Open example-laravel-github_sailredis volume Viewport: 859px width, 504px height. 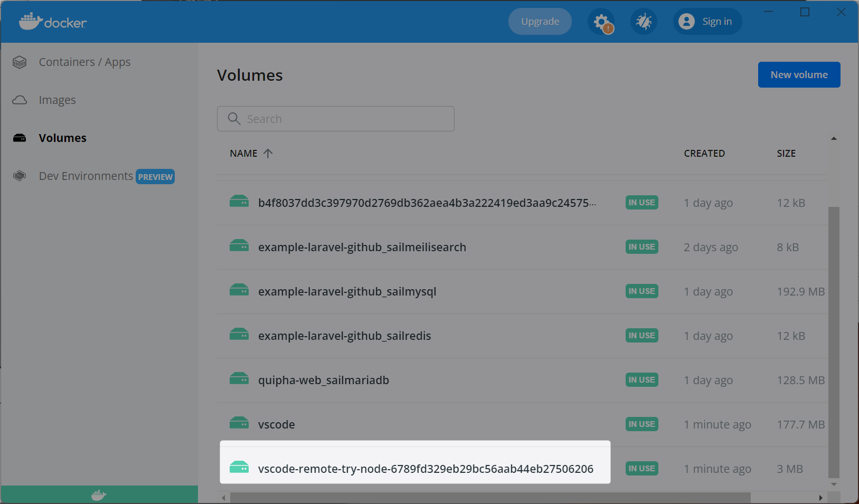[x=345, y=336]
